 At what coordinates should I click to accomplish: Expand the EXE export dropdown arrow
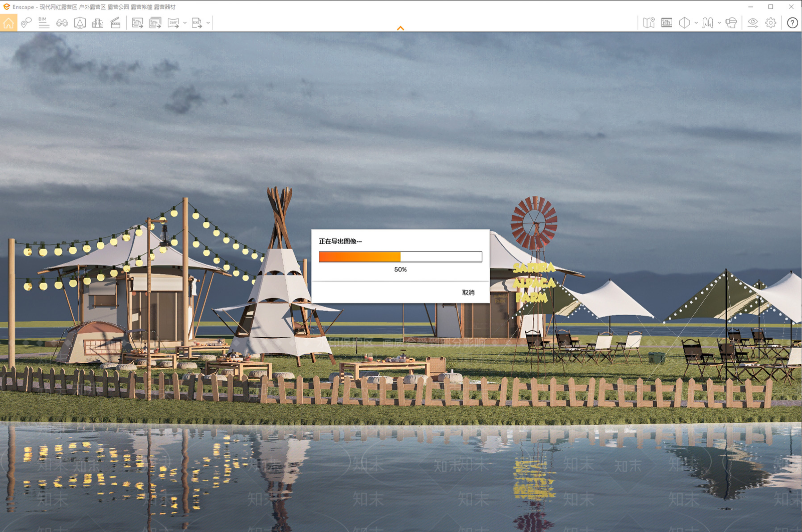tap(208, 23)
